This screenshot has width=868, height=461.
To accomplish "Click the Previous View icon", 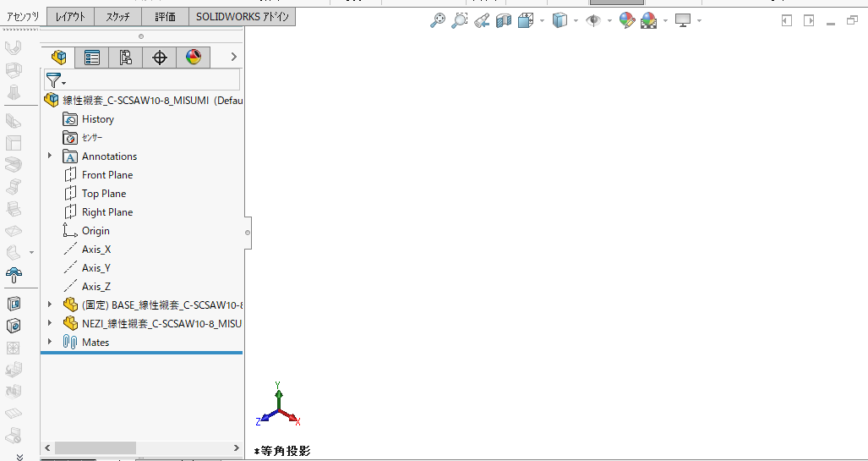I will tap(482, 21).
